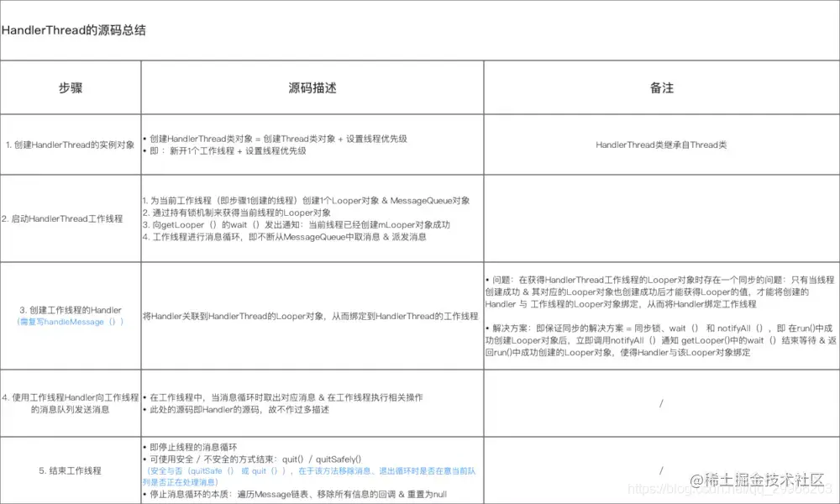The height and width of the screenshot is (504, 840).
Task: Select the 3. 创建工作线程的Handler cell
Action: [x=71, y=311]
